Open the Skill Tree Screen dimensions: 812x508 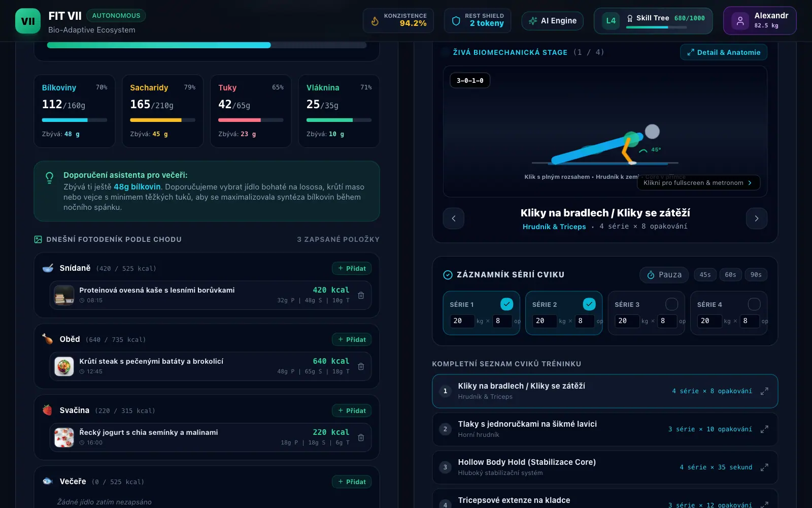click(653, 21)
